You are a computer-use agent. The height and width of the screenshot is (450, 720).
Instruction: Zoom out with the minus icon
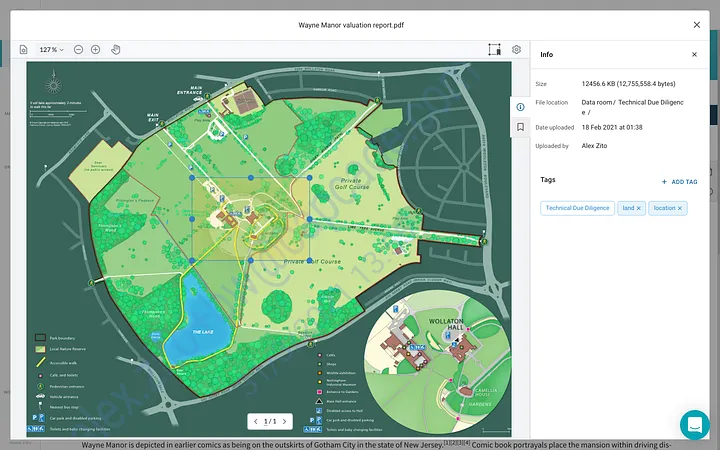tap(79, 50)
